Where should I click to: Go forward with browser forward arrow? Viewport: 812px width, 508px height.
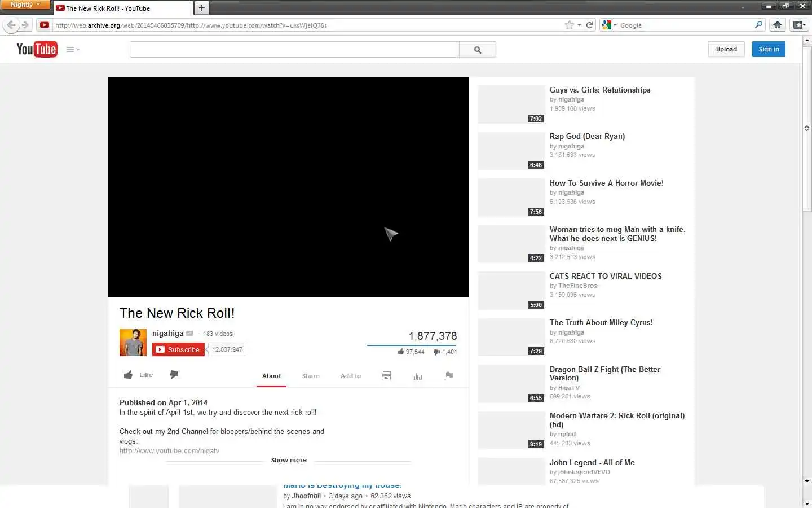click(25, 25)
